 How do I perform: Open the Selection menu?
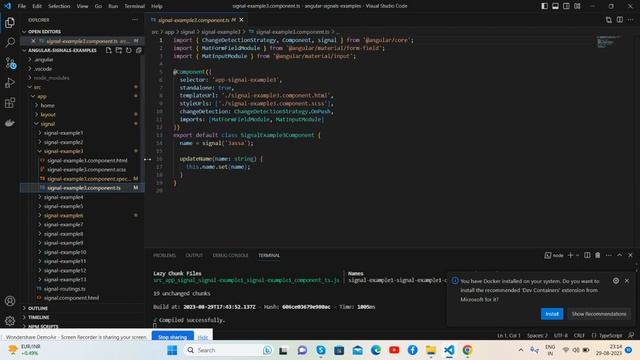(59, 6)
